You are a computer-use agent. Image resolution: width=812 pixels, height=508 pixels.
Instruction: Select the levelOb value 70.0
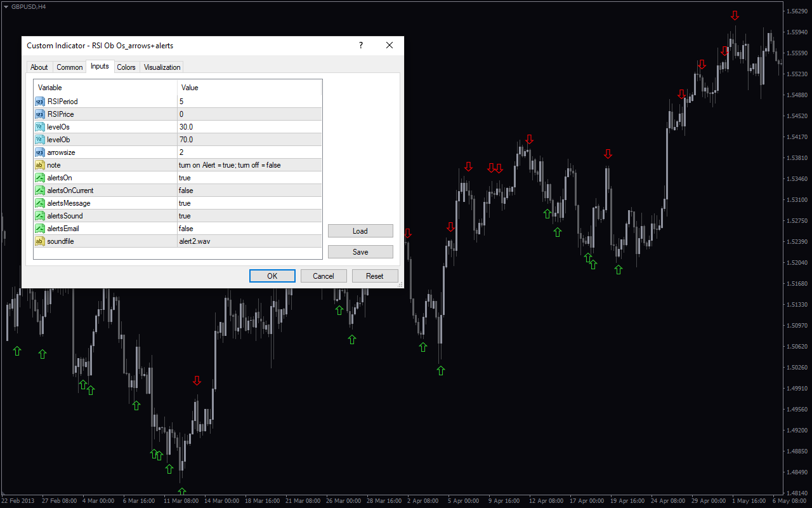pos(249,140)
